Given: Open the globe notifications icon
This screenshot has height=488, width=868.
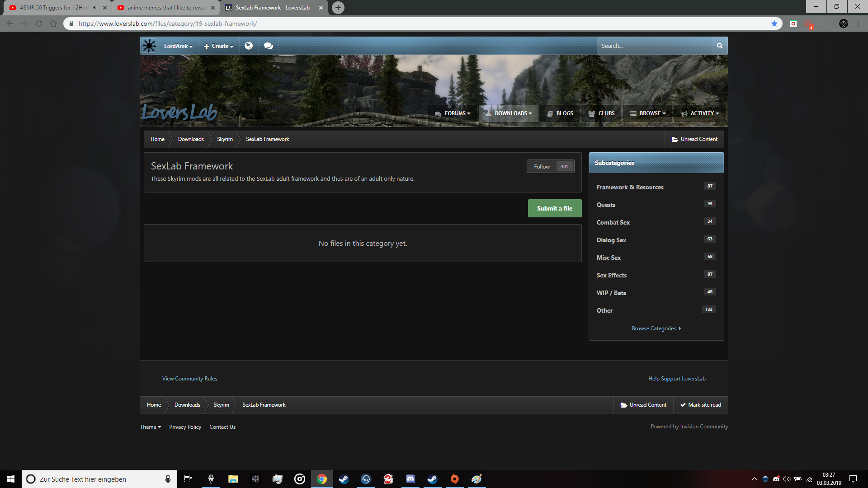Looking at the screenshot, I should (x=249, y=46).
